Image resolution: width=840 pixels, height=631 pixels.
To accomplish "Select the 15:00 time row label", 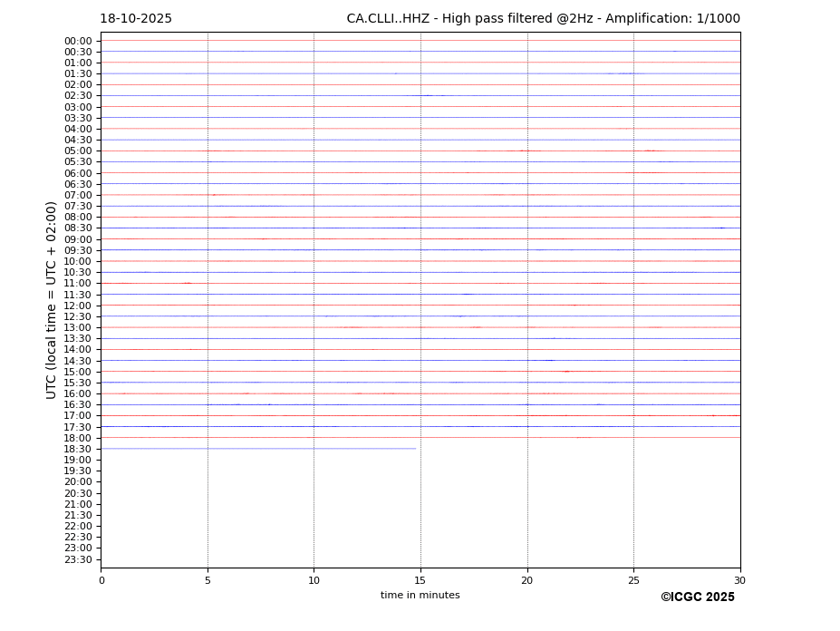I will [78, 372].
